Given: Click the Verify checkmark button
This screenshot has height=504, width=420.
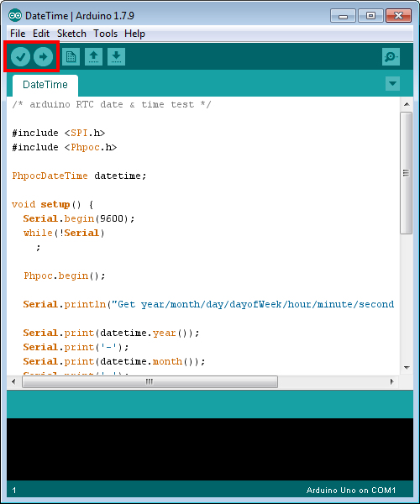Looking at the screenshot, I should tap(20, 57).
